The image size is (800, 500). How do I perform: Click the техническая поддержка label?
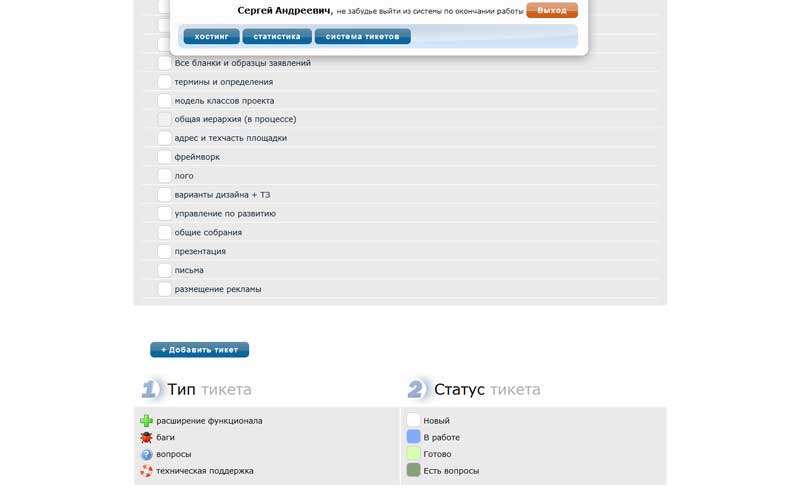pos(205,471)
